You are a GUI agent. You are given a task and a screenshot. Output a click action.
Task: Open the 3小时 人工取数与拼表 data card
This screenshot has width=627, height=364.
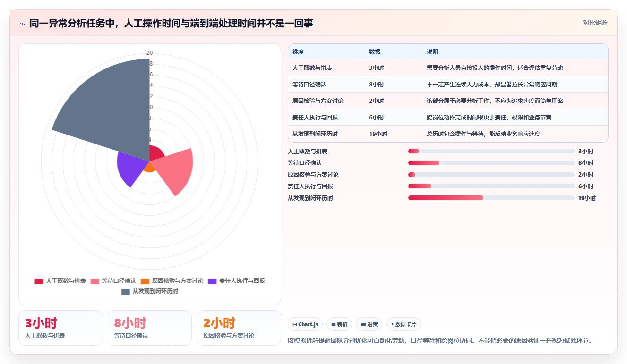[x=60, y=328]
